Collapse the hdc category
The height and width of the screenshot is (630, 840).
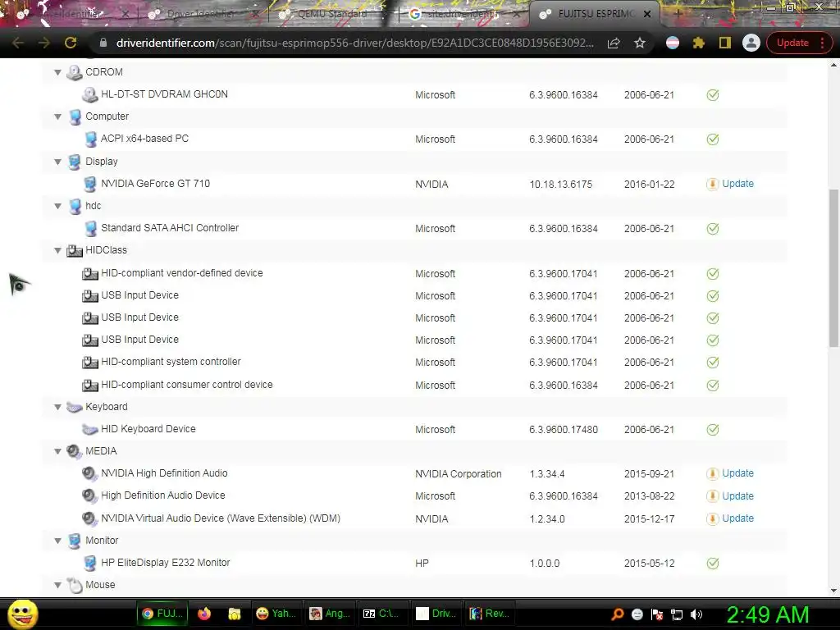click(58, 206)
